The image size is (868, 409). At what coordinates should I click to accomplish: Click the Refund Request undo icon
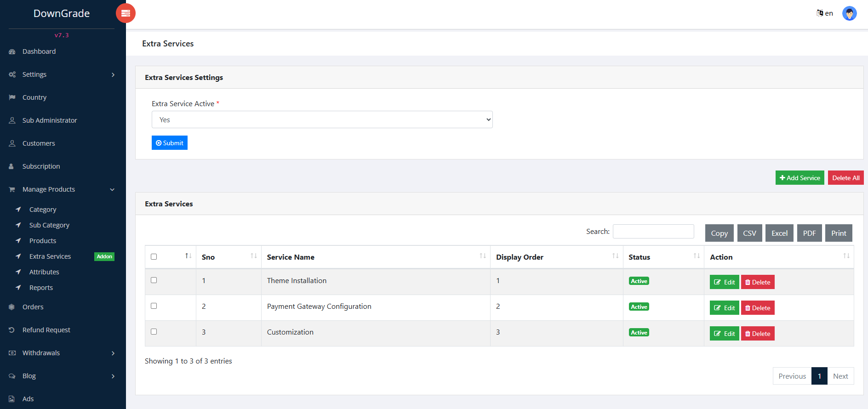click(x=12, y=330)
